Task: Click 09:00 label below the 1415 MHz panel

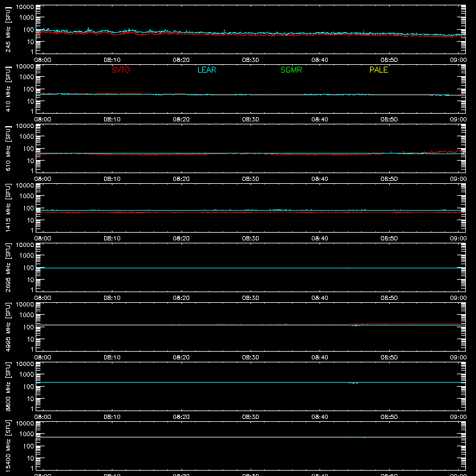Action: [x=458, y=239]
